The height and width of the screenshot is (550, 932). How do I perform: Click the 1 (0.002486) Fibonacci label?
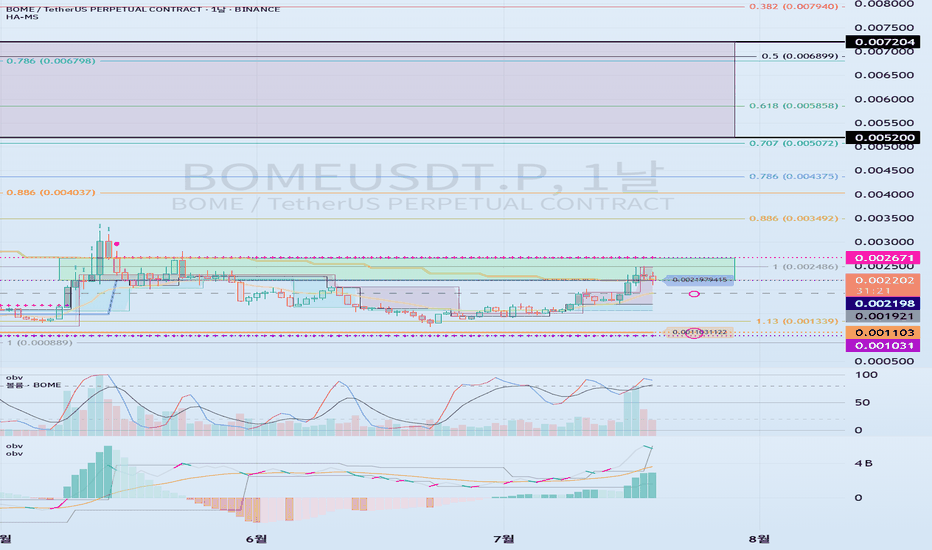pyautogui.click(x=805, y=266)
